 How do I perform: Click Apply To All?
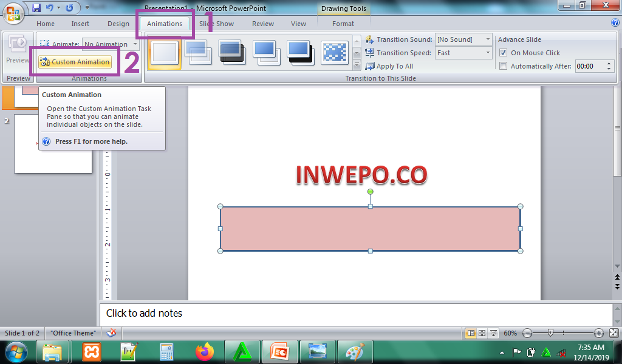[389, 66]
